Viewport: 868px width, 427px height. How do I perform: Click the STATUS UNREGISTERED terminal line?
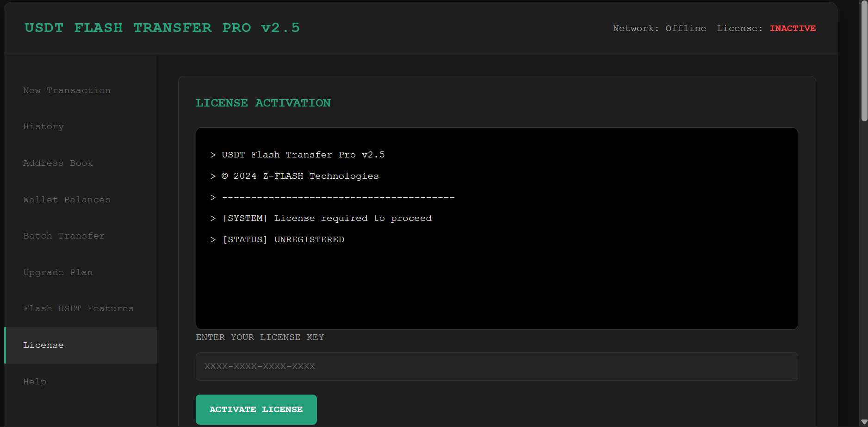tap(283, 239)
